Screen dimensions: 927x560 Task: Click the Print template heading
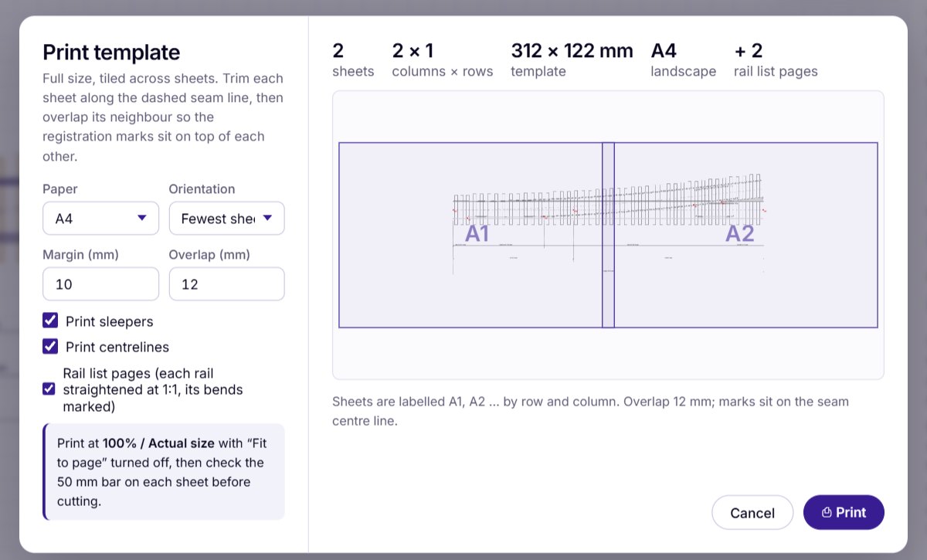click(111, 53)
